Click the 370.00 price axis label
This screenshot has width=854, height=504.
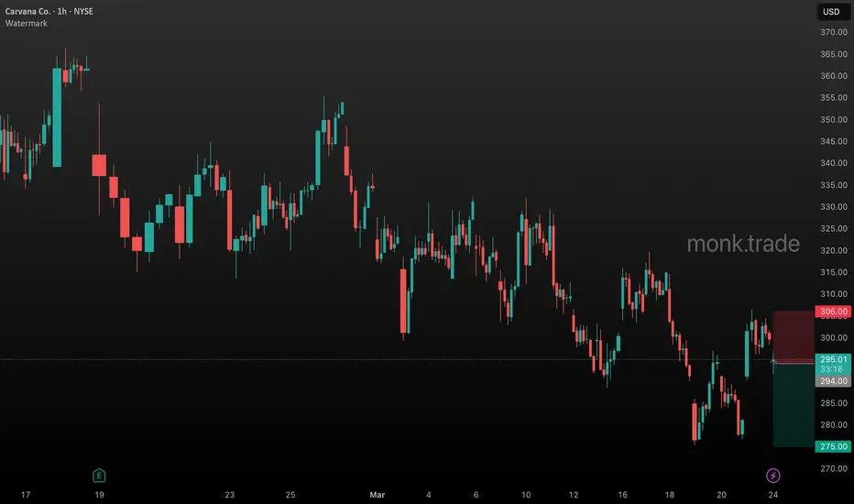coord(834,32)
